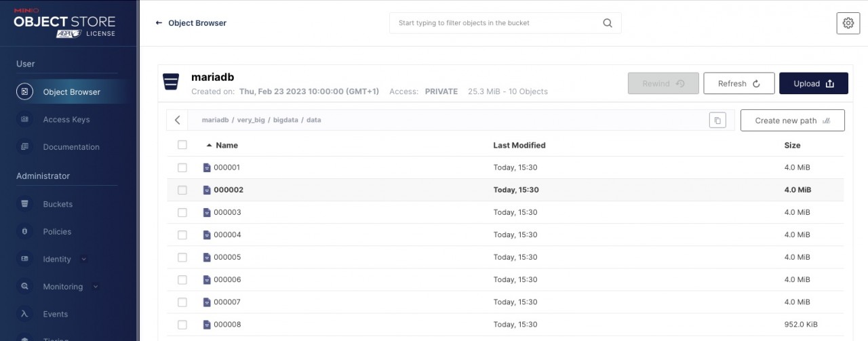Viewport: 868px width, 341px height.
Task: Go back with the path chevron
Action: pyautogui.click(x=178, y=120)
